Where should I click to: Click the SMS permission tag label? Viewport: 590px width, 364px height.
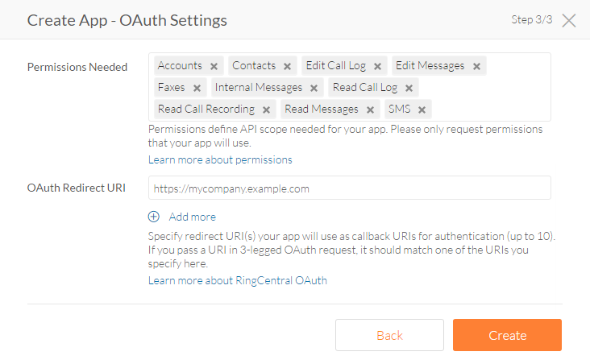[x=399, y=110]
